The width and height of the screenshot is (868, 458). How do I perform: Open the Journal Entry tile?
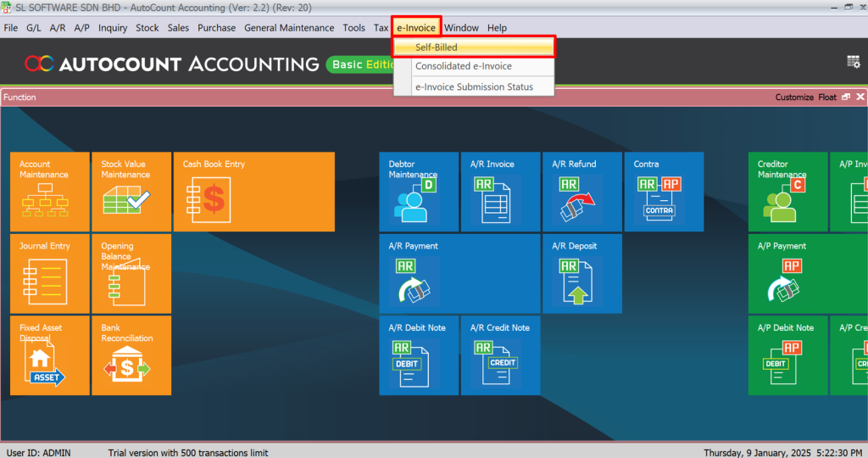[50, 274]
